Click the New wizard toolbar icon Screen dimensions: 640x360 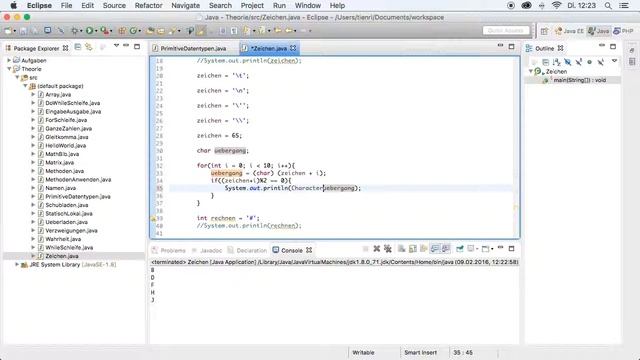click(x=8, y=31)
